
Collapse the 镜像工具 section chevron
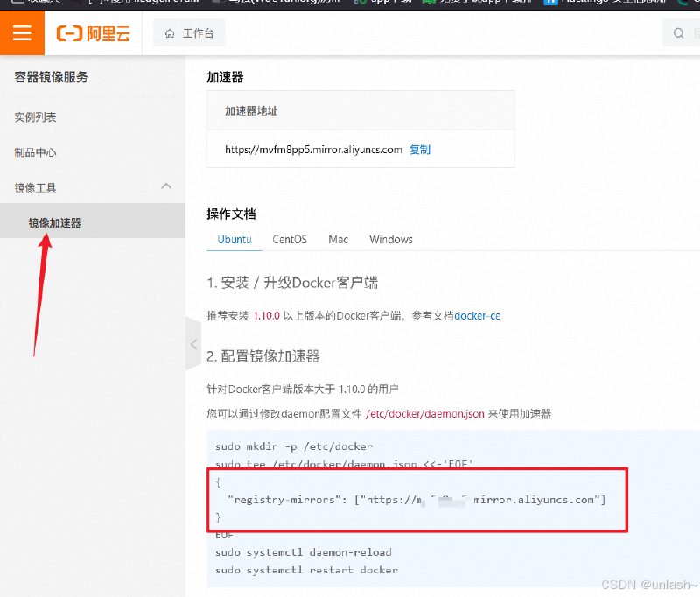coord(166,186)
